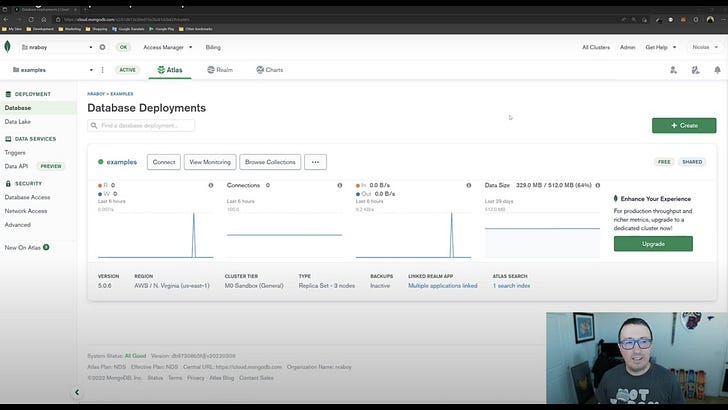Open 1 search index link

click(511, 286)
